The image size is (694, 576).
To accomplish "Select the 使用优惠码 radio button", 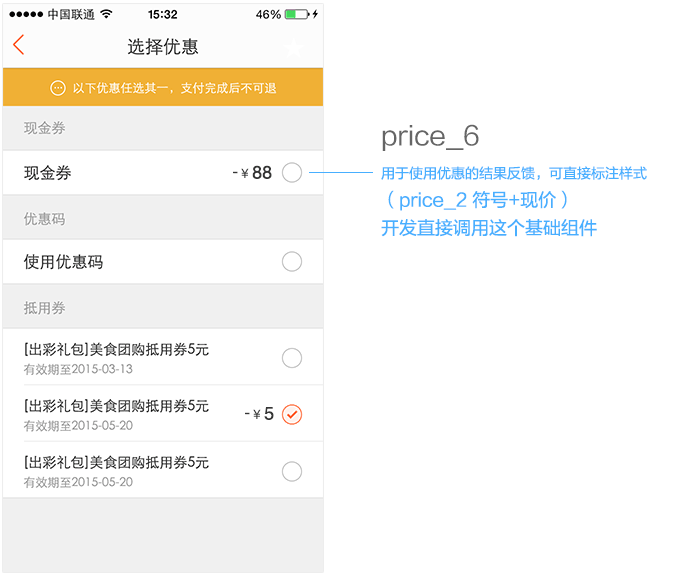I will pos(292,262).
